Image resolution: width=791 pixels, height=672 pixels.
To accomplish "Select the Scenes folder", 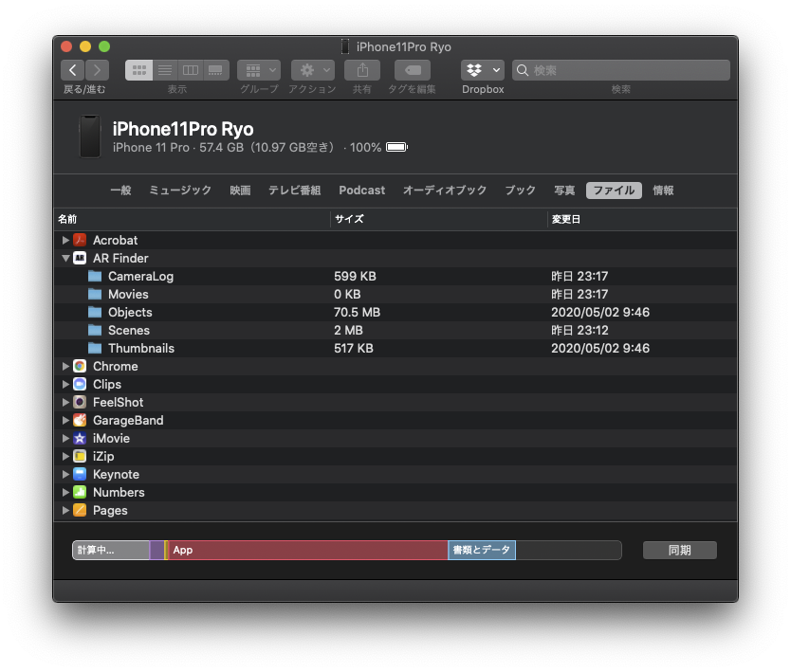I will [x=395, y=330].
